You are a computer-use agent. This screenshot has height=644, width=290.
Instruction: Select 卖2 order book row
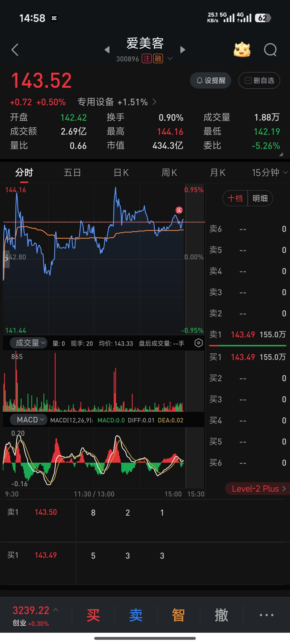click(248, 313)
